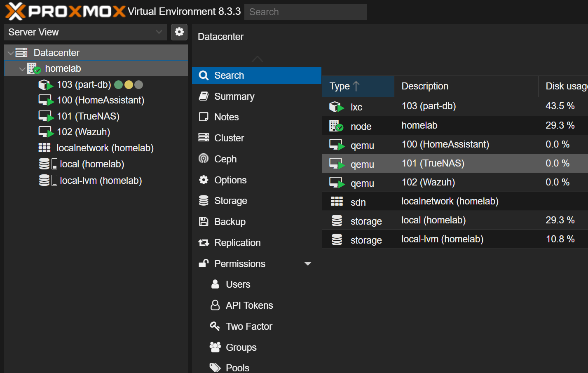Click the top Search input field

305,12
